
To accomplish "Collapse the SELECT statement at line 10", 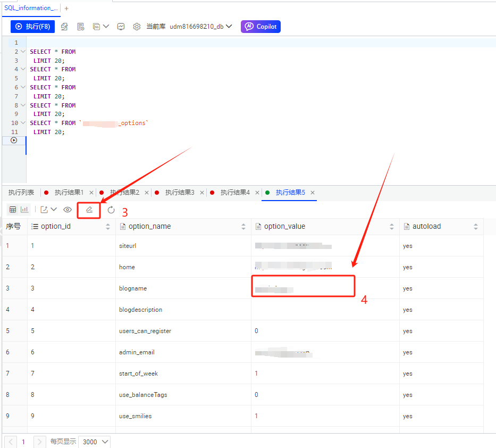I will [x=23, y=123].
